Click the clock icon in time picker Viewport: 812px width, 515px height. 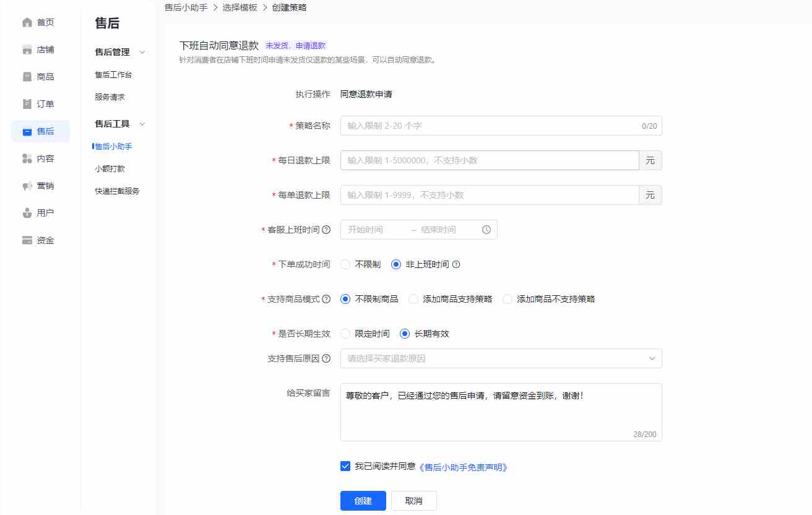pyautogui.click(x=486, y=230)
